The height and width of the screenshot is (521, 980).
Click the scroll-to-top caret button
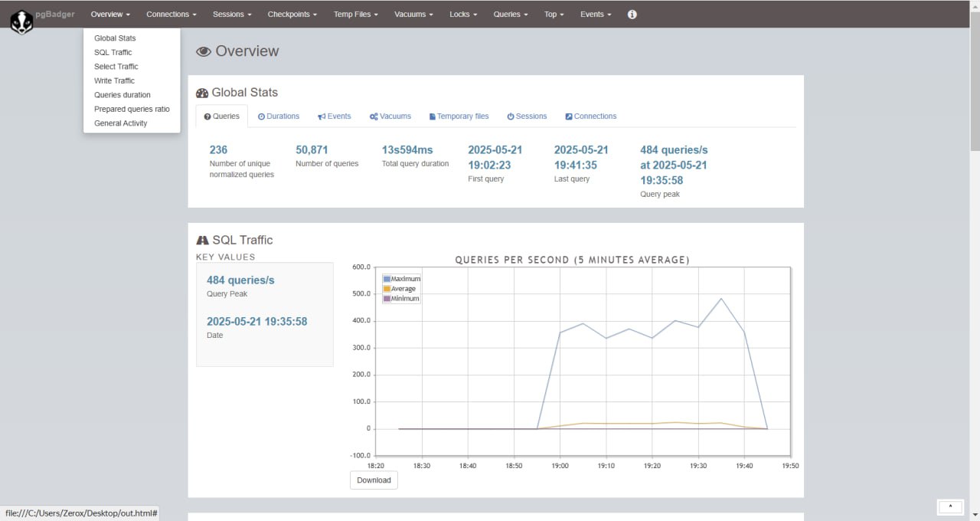coord(950,507)
